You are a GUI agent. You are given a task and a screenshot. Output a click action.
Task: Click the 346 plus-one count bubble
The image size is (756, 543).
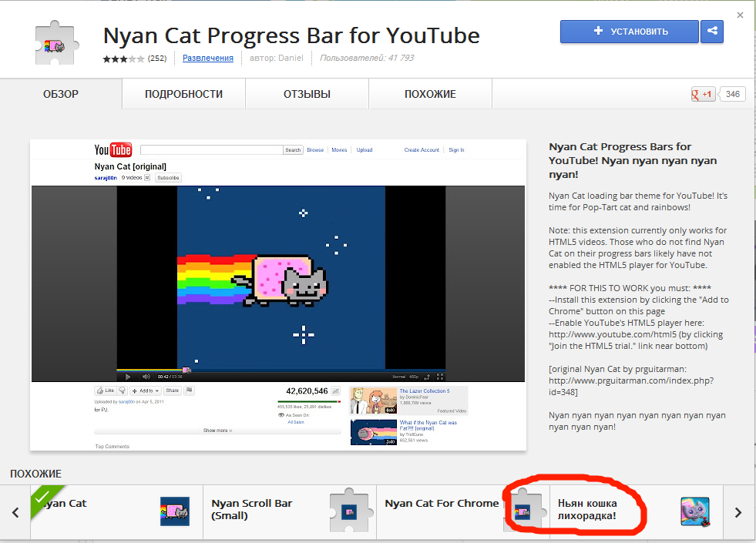tap(732, 95)
